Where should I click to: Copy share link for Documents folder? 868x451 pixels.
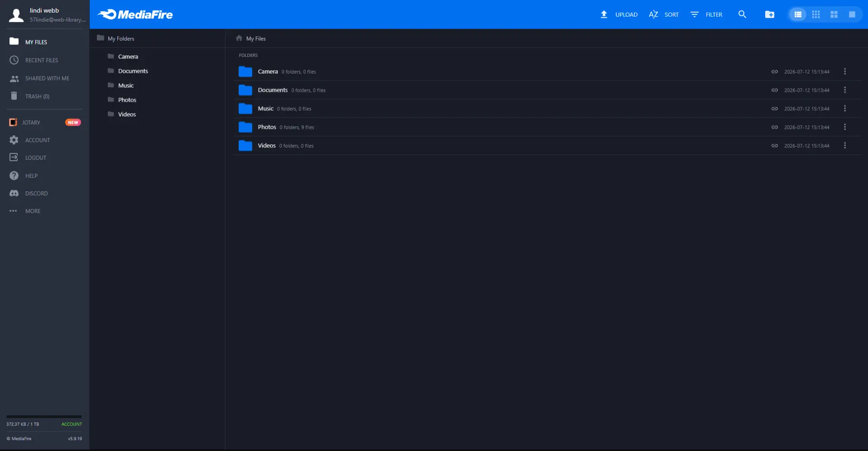pos(775,90)
